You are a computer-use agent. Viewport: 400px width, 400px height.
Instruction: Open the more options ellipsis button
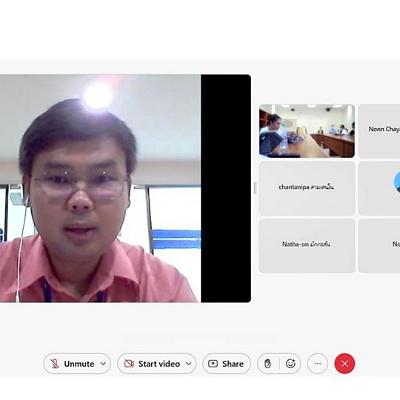tap(317, 364)
